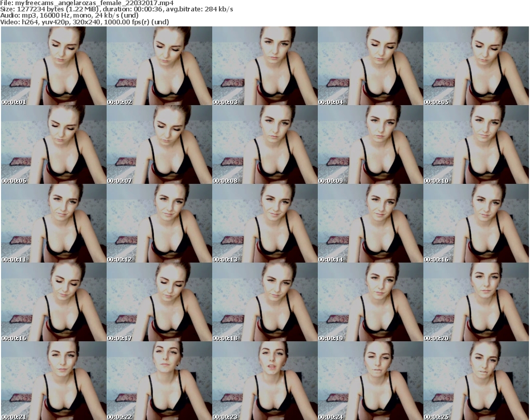Select the frame stamped 00:00:14
Viewport: 530px width, 420px height.
click(371, 223)
